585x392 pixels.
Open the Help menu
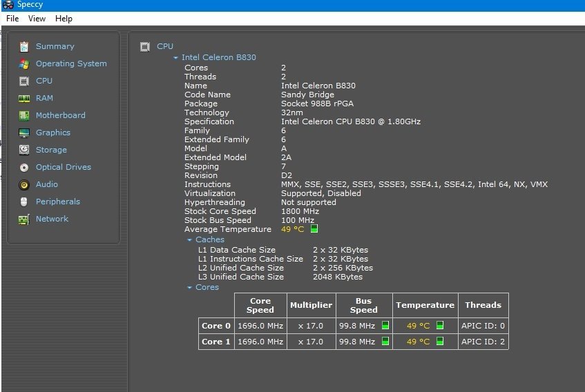pos(64,19)
